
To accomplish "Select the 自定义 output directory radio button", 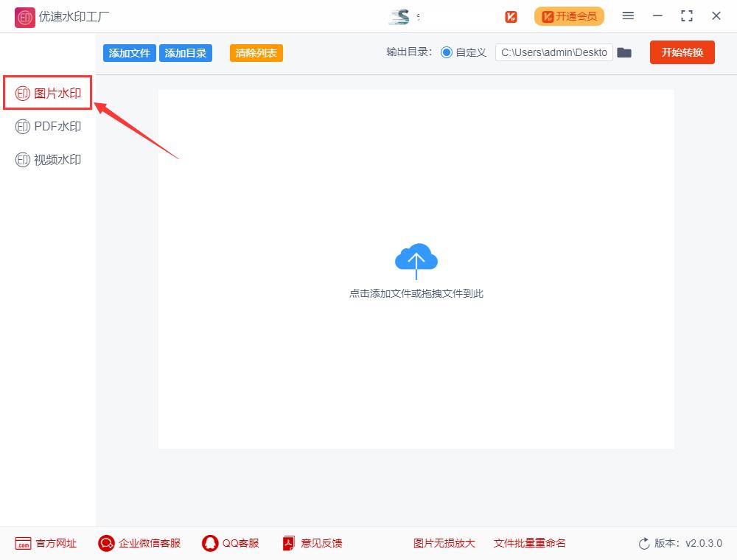I will (448, 52).
